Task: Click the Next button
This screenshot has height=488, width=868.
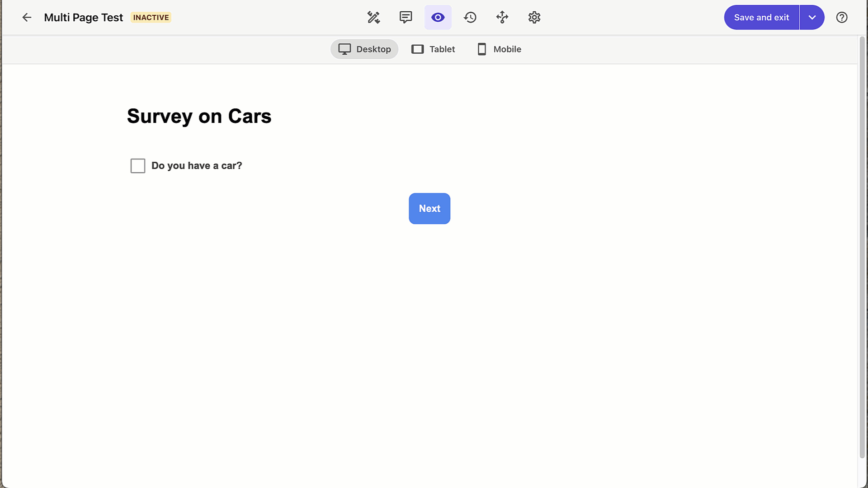Action: pos(429,208)
